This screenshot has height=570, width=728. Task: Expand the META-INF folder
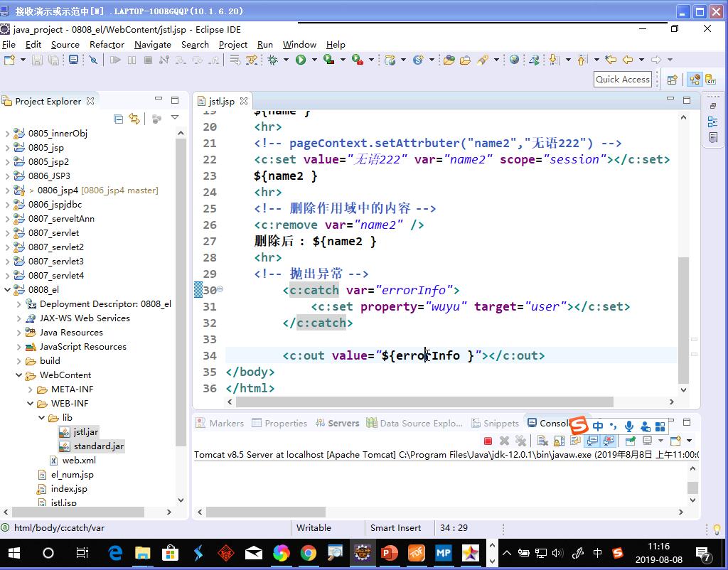click(x=30, y=389)
